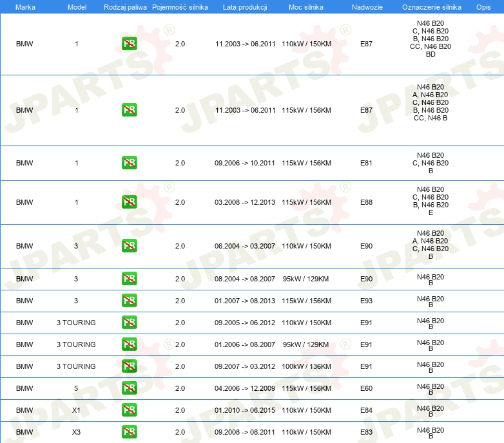Click the petrol fuel icon in the E87 110kW row
This screenshot has height=443, width=504.
coord(129,44)
